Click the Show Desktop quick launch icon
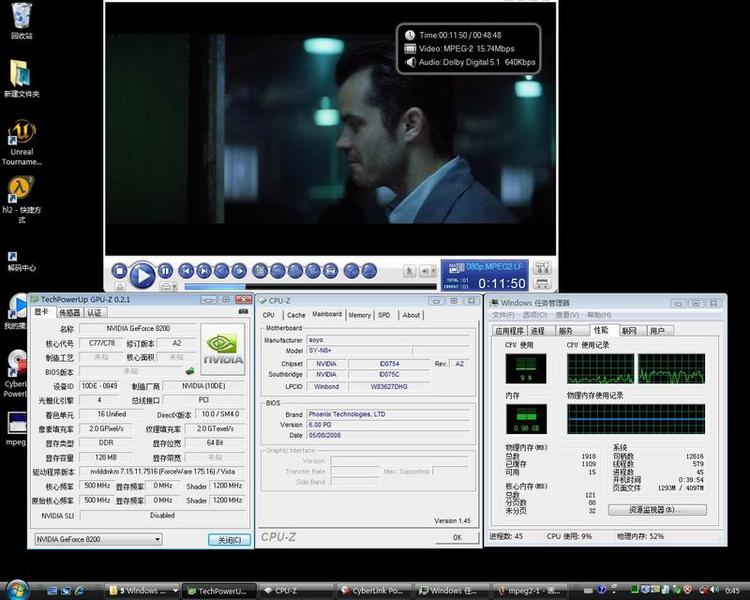750x600 pixels. pyautogui.click(x=52, y=591)
